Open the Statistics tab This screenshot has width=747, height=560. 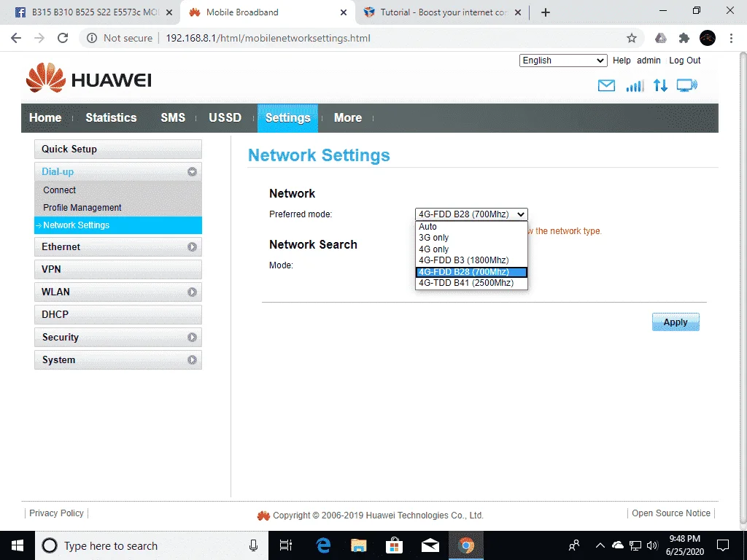[x=111, y=117]
